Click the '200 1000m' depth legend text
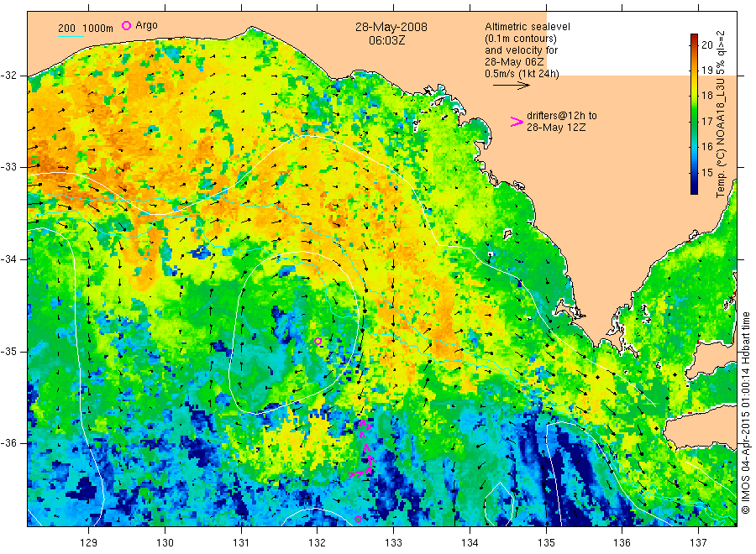This screenshot has height=554, width=756. point(86,28)
